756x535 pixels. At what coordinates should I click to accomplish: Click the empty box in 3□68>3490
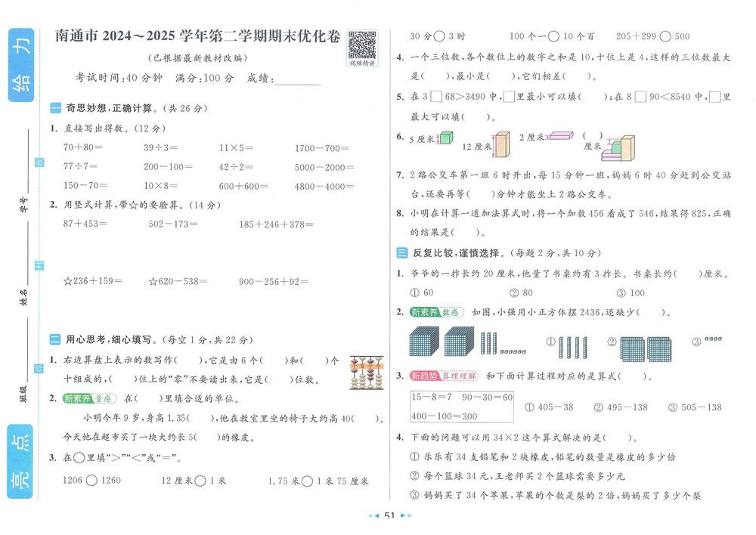point(436,97)
